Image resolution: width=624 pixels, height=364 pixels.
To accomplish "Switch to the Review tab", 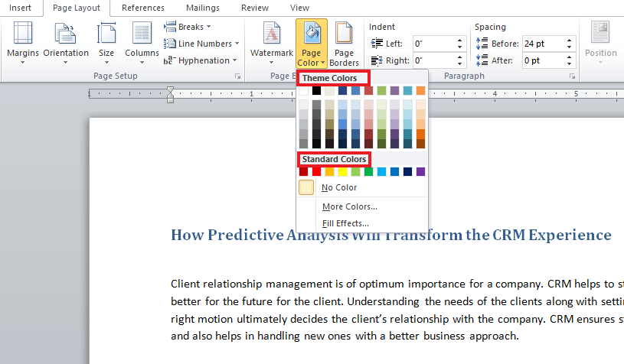I will [255, 8].
